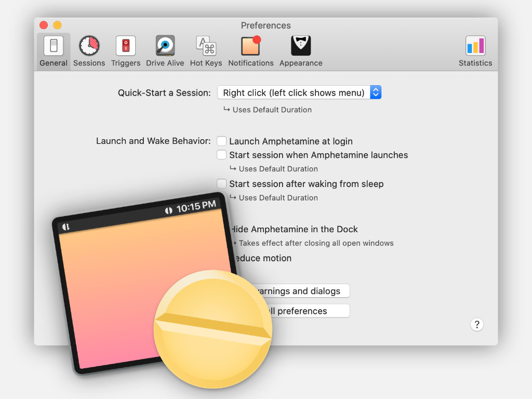Toggle Start session after waking from sleep
Image resolution: width=532 pixels, height=399 pixels.
(x=222, y=183)
